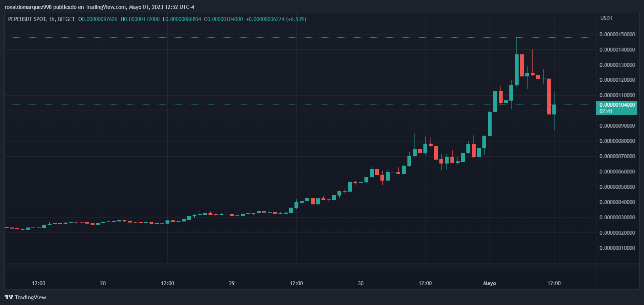
Task: Click the current price tag 0.00000104000
Action: tap(617, 105)
